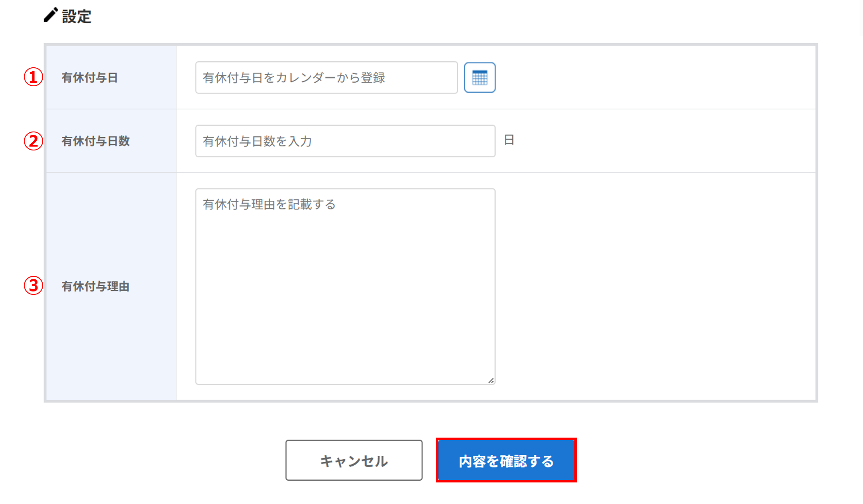Click blank space right of the calendar button
Screen dimensions: 863x504
click(x=647, y=78)
